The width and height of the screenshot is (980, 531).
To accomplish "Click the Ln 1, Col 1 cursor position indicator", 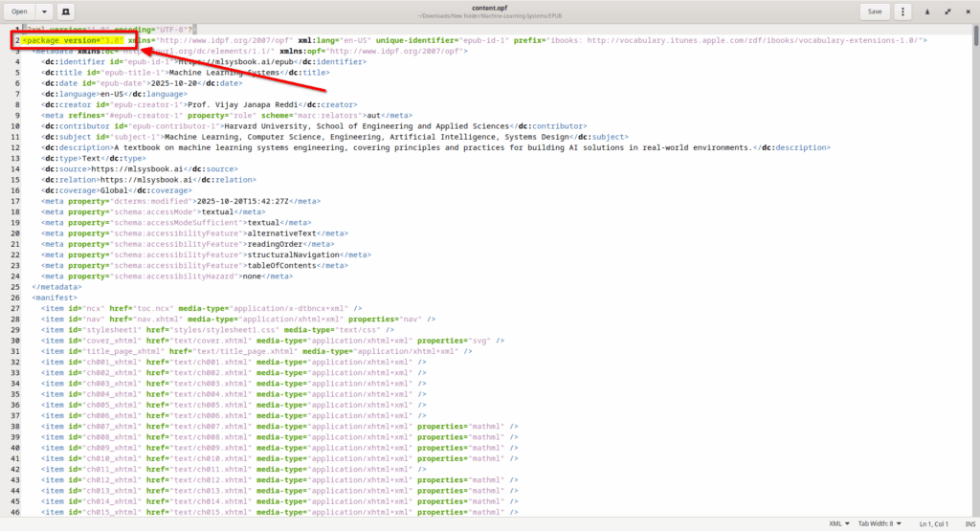I will click(x=934, y=523).
